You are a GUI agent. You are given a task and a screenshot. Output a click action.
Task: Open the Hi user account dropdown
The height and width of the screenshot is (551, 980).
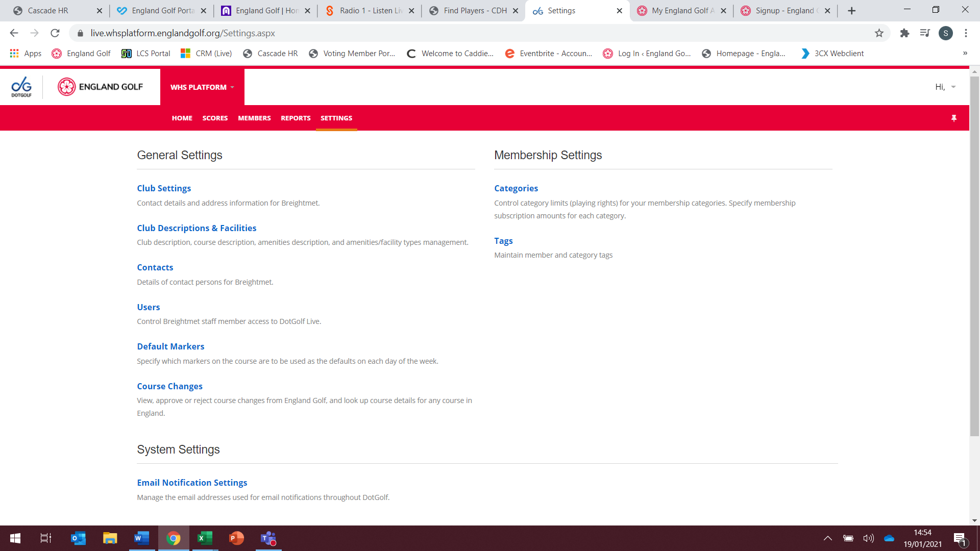click(x=945, y=87)
